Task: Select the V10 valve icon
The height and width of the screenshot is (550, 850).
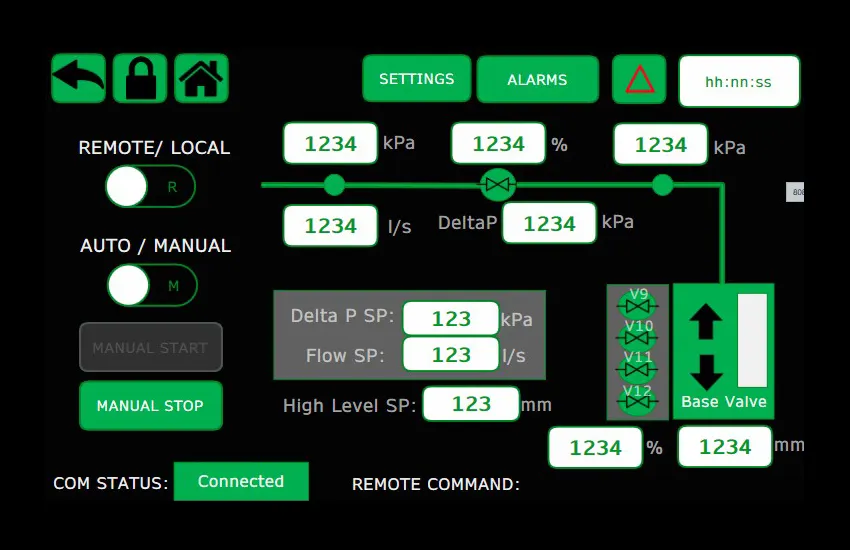Action: tap(638, 337)
